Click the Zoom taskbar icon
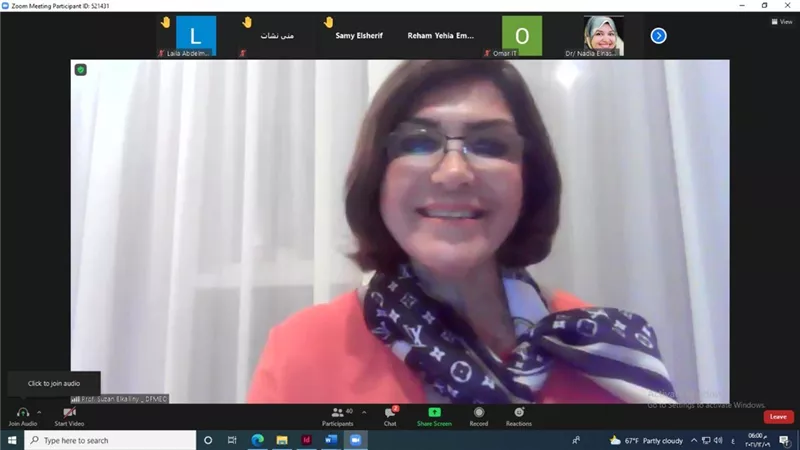The width and height of the screenshot is (800, 450). tap(355, 440)
